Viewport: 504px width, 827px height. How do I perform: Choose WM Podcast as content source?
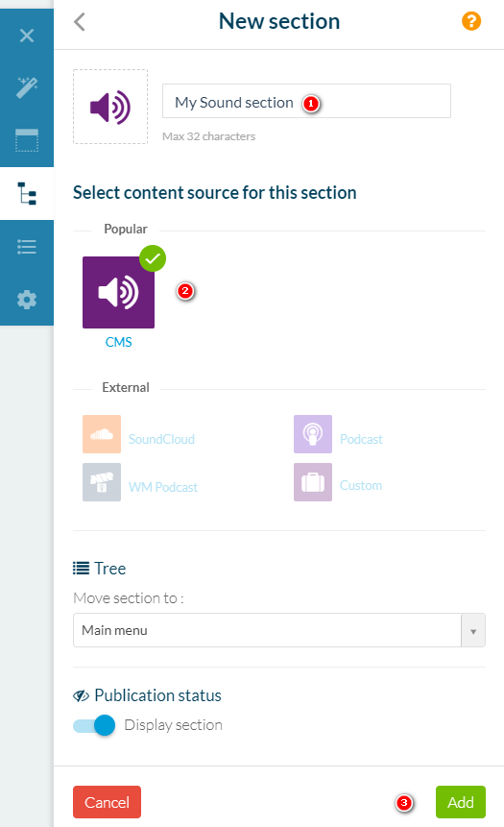(140, 482)
